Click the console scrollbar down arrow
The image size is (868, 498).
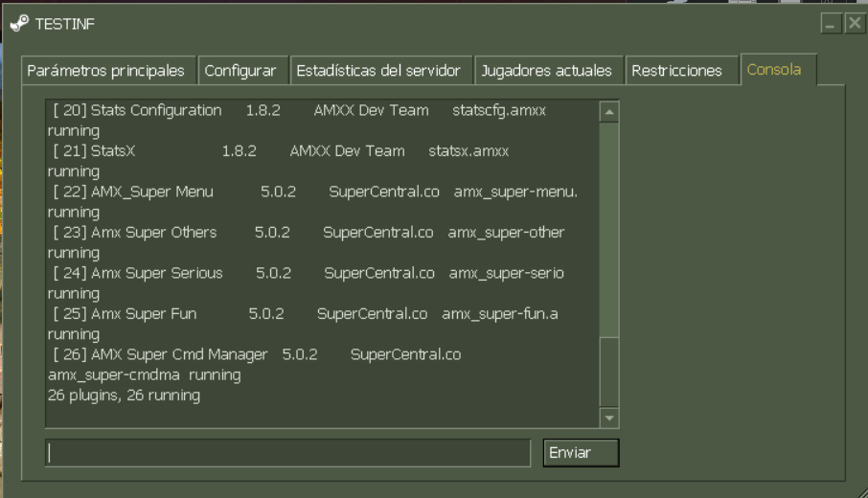[x=609, y=418]
